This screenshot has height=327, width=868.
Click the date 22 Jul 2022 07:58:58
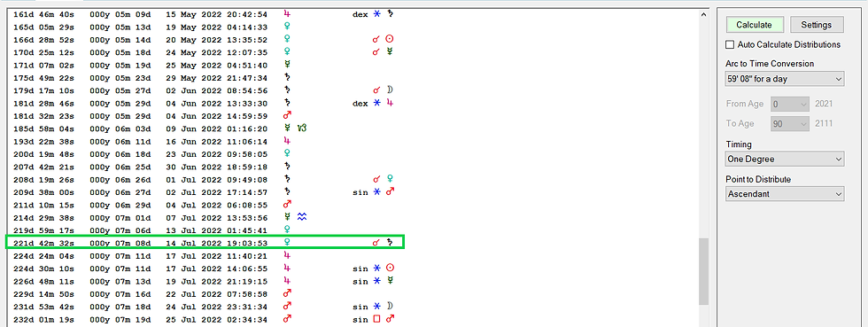217,294
